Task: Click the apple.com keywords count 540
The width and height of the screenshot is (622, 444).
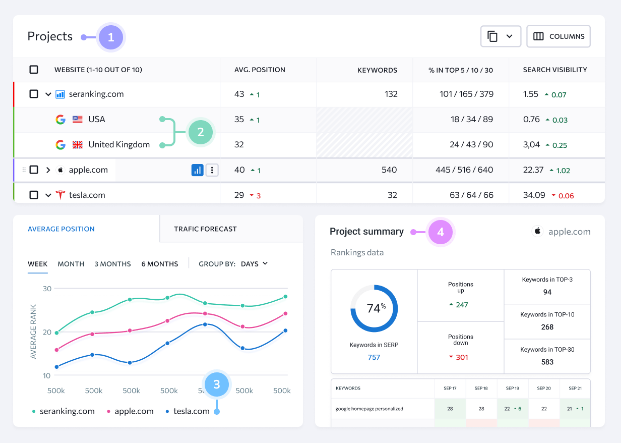Action: click(x=389, y=170)
